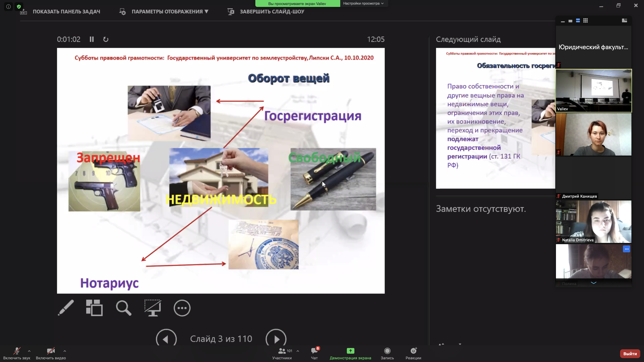Reset the presentation timer
Screen dimensions: 644x362
click(106, 39)
